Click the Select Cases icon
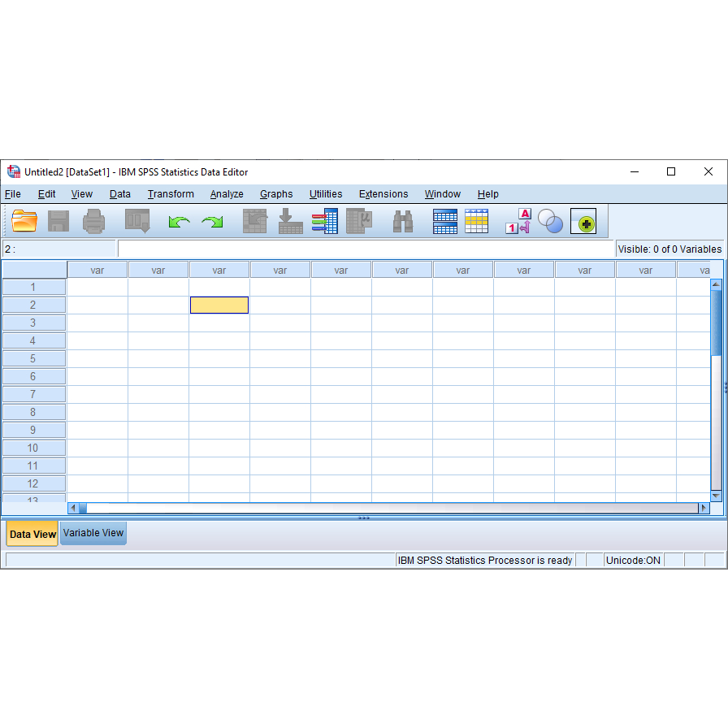This screenshot has width=728, height=728. coord(476,221)
